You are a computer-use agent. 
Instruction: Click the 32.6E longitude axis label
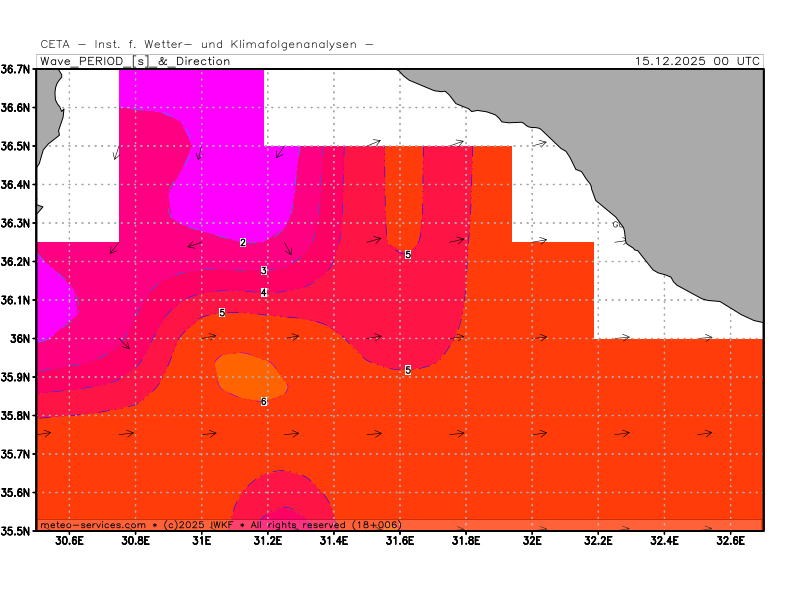730,542
